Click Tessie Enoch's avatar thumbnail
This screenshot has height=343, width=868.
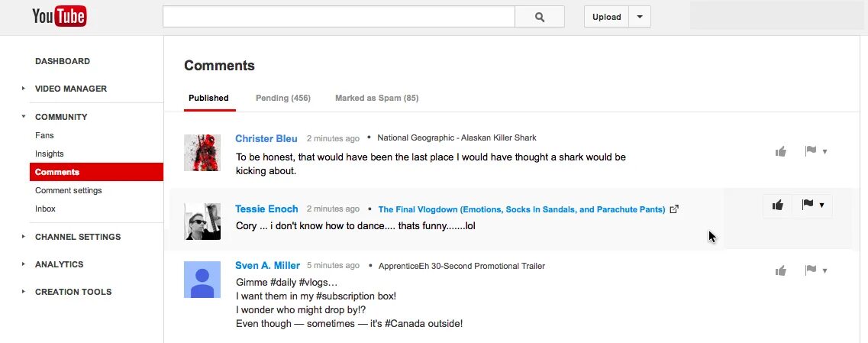coord(202,222)
